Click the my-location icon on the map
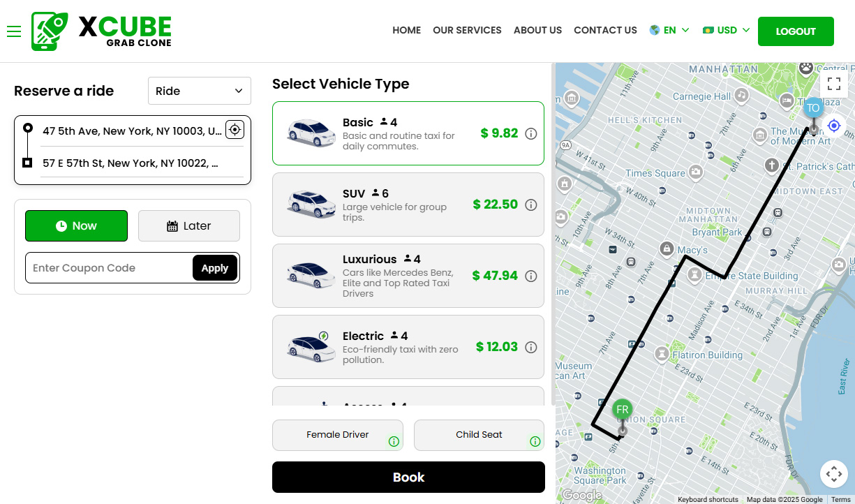The height and width of the screenshot is (504, 855). [834, 125]
